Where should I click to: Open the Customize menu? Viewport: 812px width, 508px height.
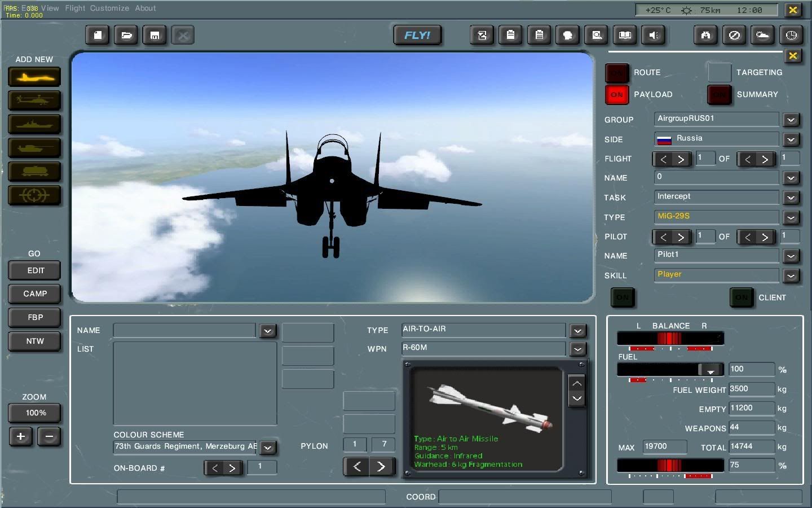[x=109, y=8]
